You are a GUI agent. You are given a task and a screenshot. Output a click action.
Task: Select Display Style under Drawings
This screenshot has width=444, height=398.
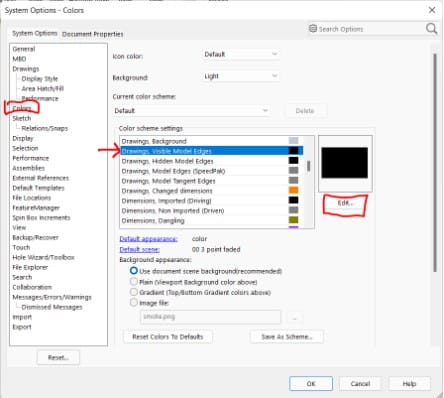(40, 79)
